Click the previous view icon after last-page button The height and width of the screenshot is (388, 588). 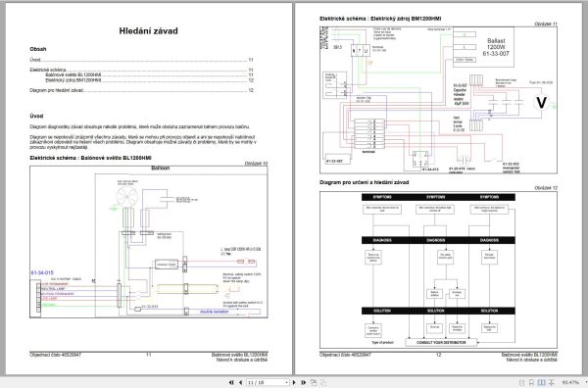tap(314, 382)
